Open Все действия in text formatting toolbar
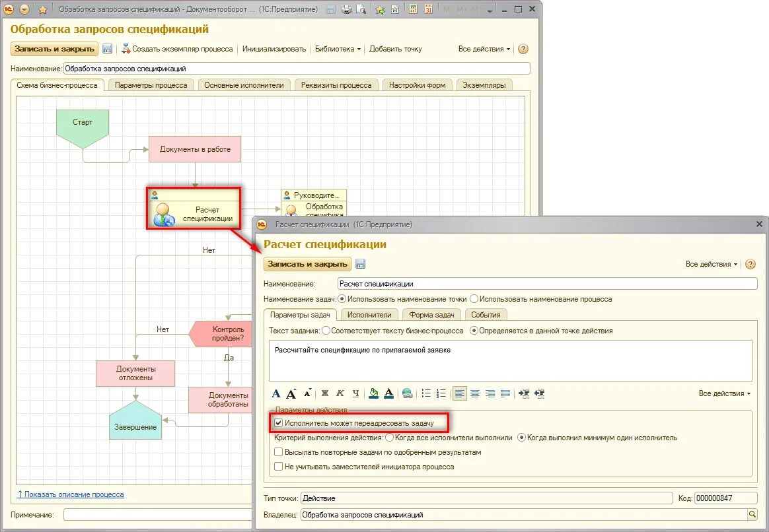The image size is (769, 532). [x=724, y=393]
